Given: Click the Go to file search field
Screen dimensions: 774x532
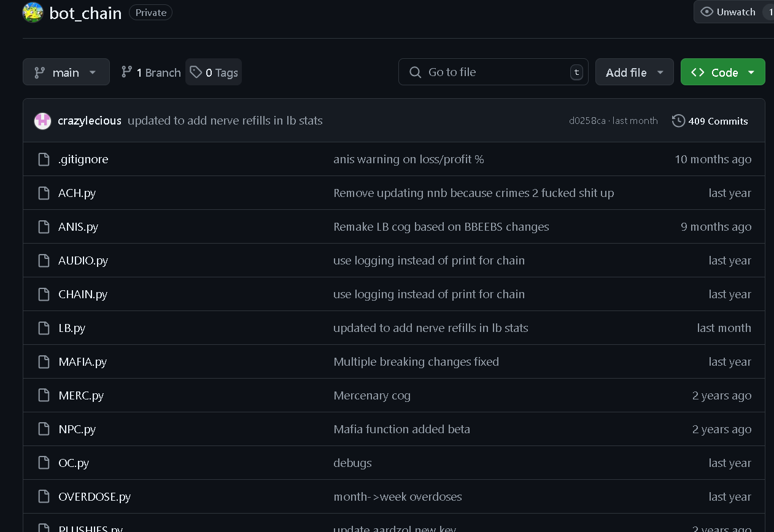Looking at the screenshot, I should pyautogui.click(x=493, y=72).
